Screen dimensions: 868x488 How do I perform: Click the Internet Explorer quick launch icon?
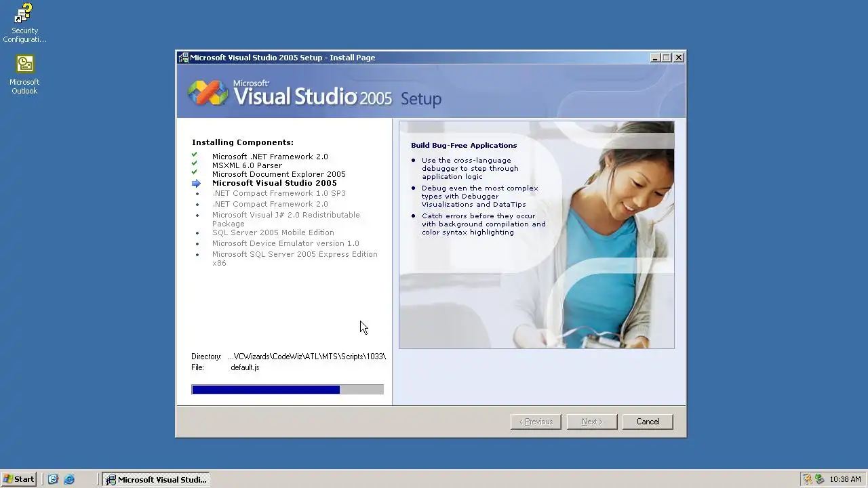click(69, 479)
